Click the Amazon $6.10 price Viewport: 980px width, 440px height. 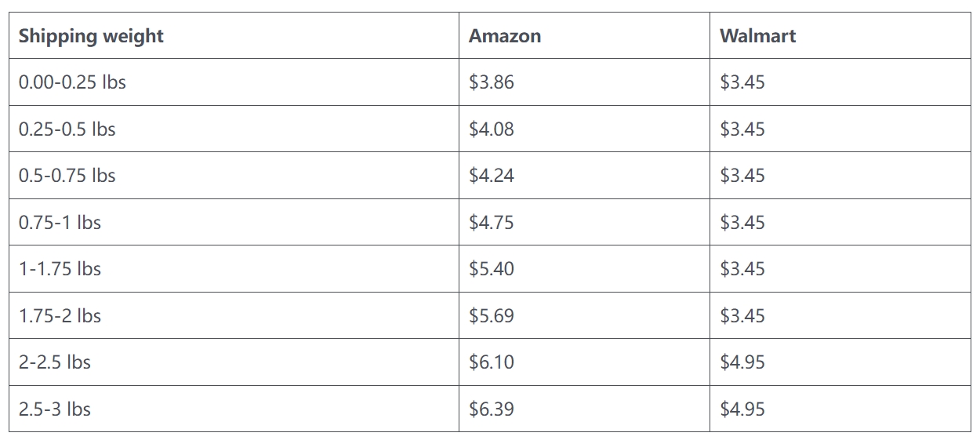click(x=492, y=362)
